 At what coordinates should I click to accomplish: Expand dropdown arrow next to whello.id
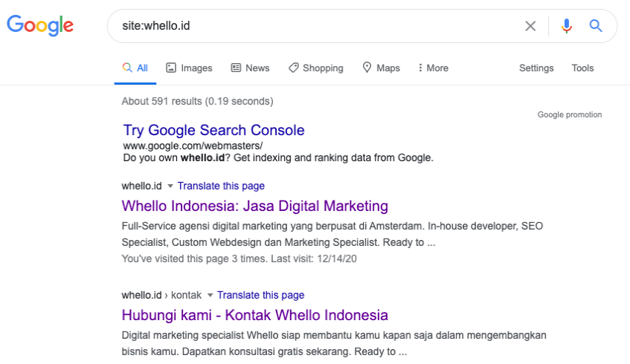coord(170,186)
